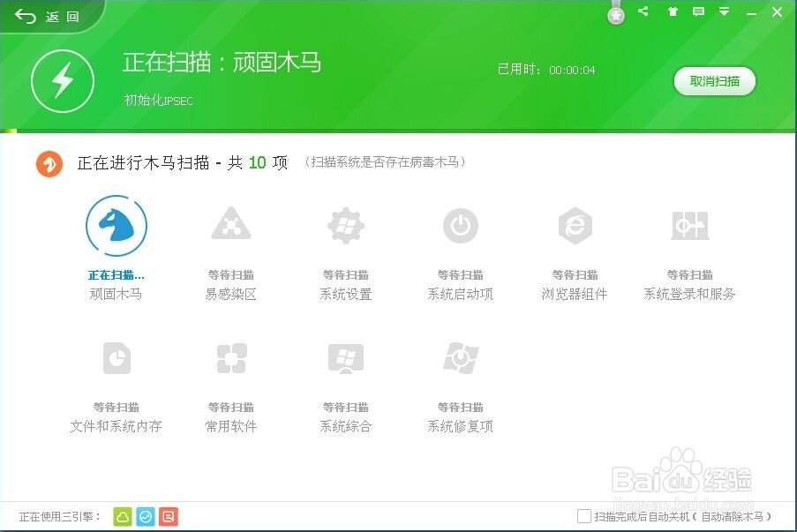Select the 系统设置 gear icon
The height and width of the screenshot is (532, 797).
[346, 225]
